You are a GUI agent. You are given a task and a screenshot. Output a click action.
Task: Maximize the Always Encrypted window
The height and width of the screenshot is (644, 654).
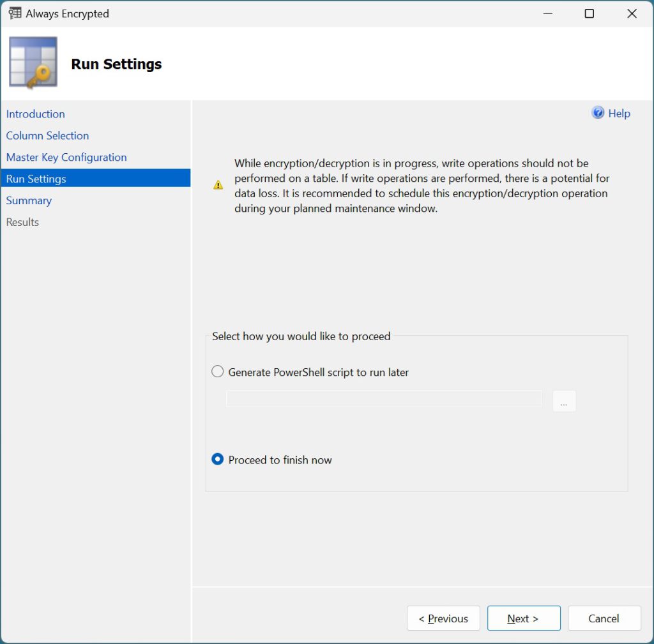click(589, 13)
